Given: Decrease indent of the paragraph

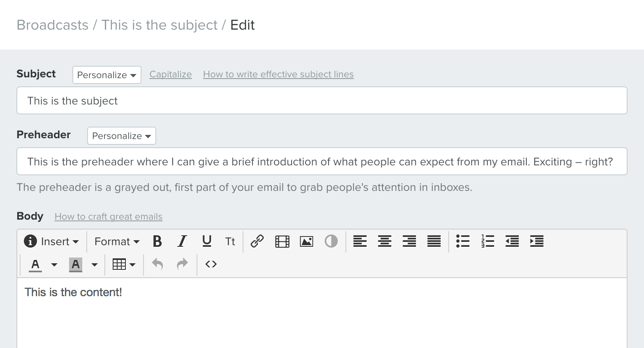Looking at the screenshot, I should (x=512, y=241).
